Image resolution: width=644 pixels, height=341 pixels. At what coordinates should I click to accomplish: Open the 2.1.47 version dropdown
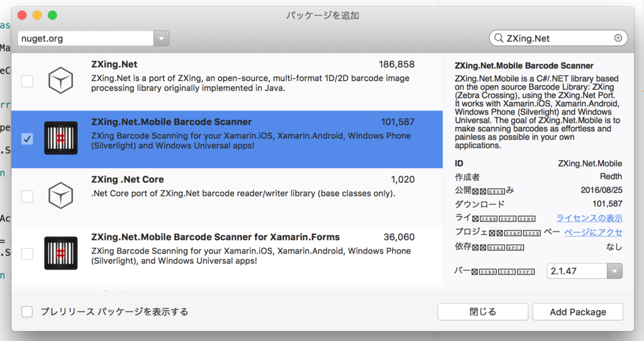click(615, 271)
